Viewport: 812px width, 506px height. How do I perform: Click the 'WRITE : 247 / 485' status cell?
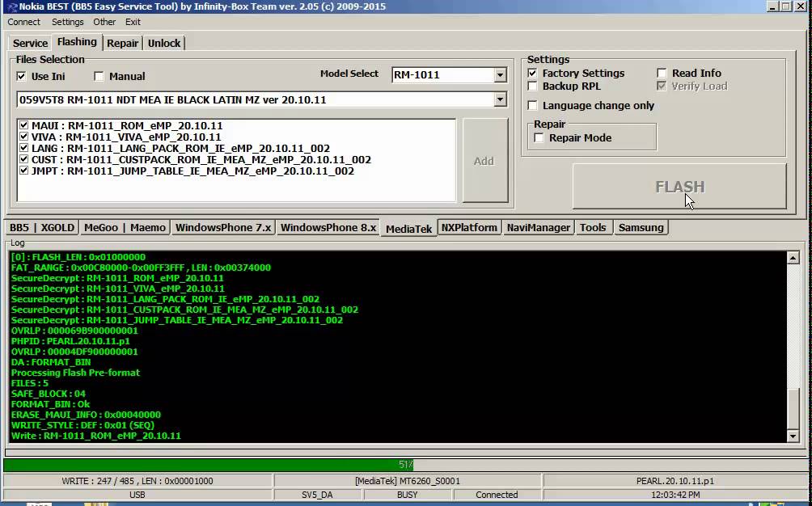pyautogui.click(x=137, y=481)
